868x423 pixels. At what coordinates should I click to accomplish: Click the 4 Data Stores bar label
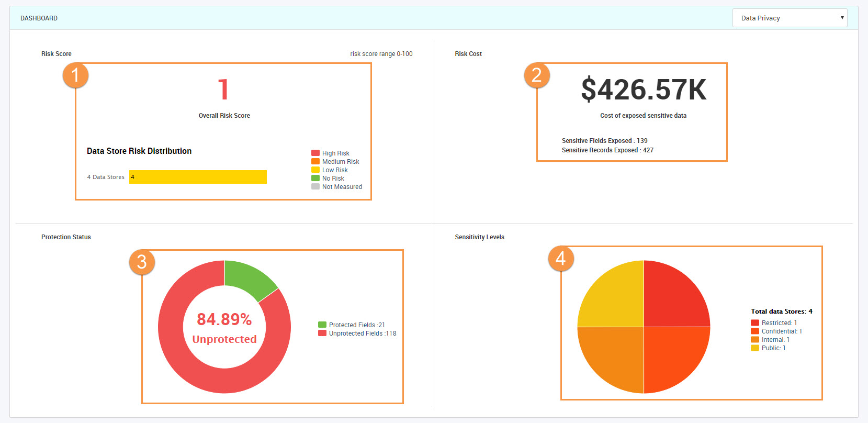click(106, 177)
